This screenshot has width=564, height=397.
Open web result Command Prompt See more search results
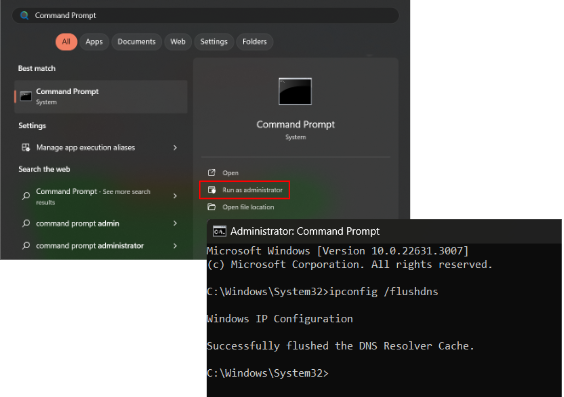point(101,196)
